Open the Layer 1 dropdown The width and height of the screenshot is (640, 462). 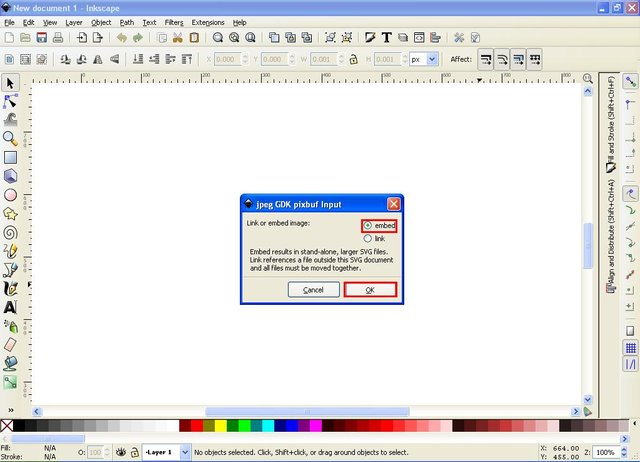tap(185, 452)
